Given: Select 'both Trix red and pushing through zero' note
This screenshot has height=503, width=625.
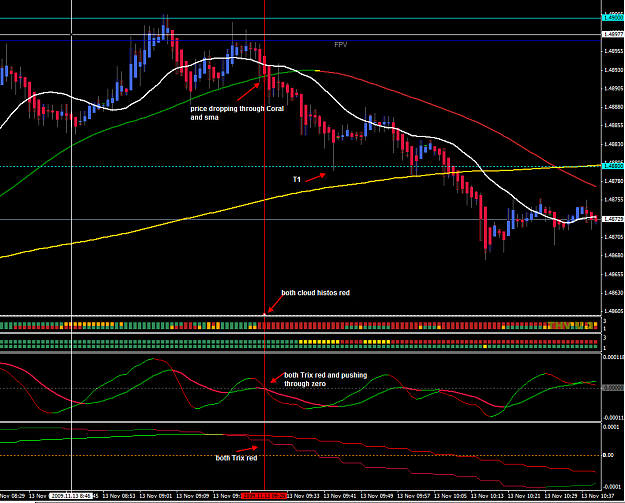Looking at the screenshot, I should click(x=325, y=379).
